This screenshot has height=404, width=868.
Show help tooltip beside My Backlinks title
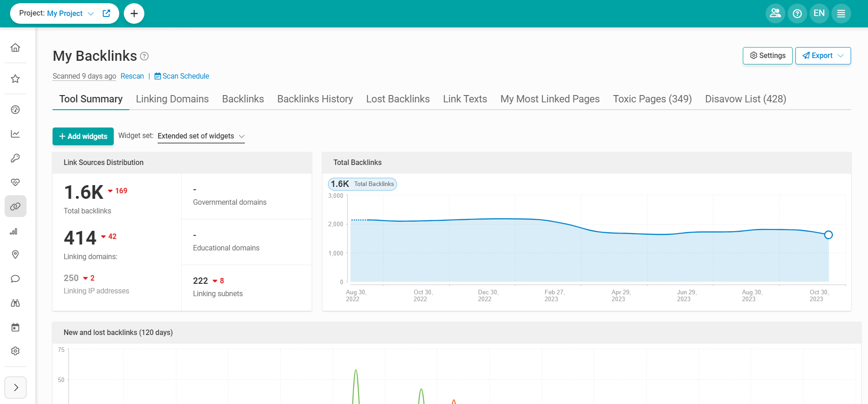tap(144, 56)
